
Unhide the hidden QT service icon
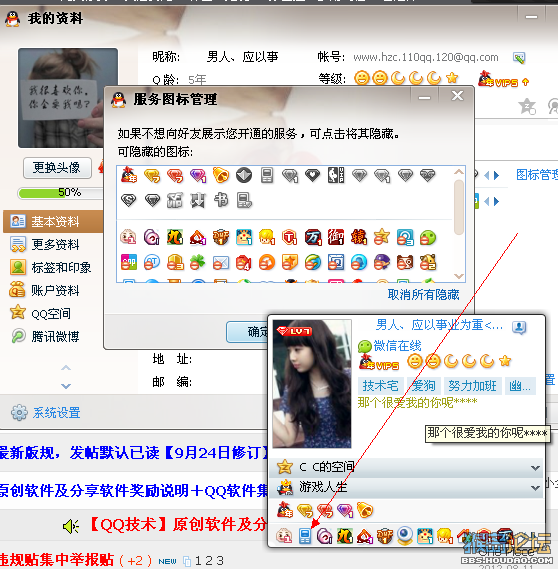[x=152, y=262]
